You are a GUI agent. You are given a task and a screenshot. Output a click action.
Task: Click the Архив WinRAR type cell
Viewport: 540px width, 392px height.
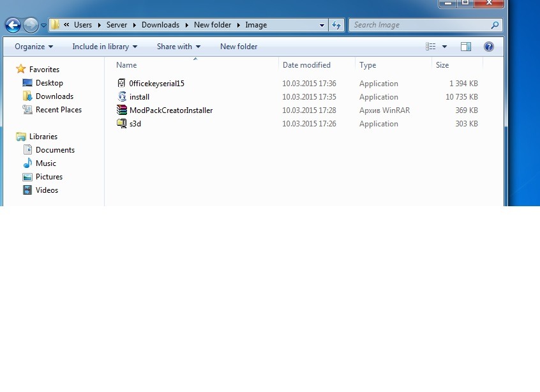(x=385, y=110)
